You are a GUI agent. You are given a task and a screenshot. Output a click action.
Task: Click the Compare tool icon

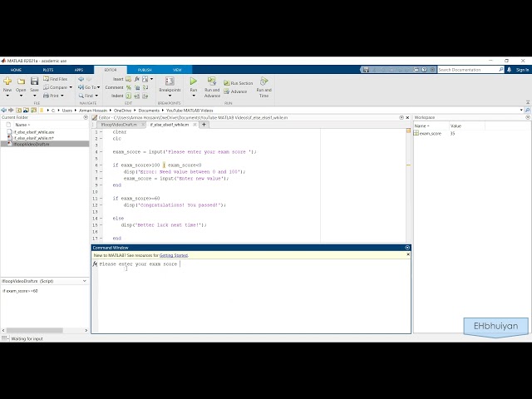pos(47,87)
